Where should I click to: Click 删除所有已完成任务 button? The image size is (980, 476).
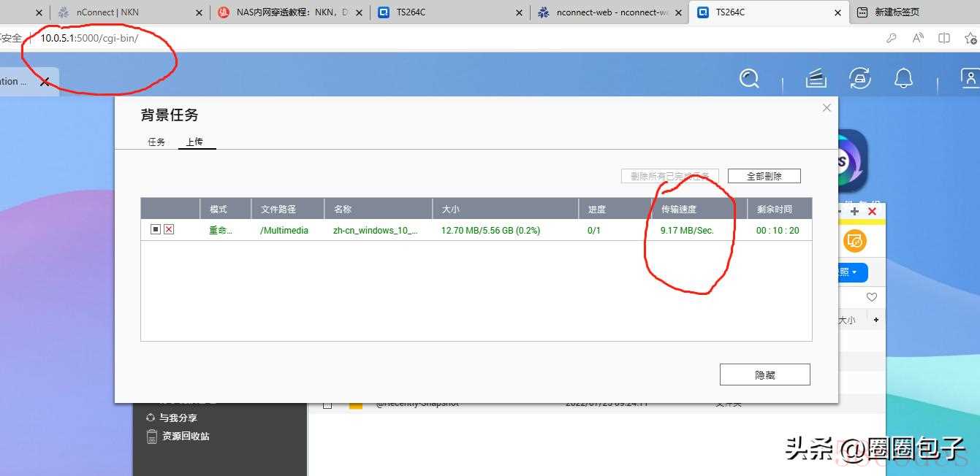pyautogui.click(x=670, y=176)
